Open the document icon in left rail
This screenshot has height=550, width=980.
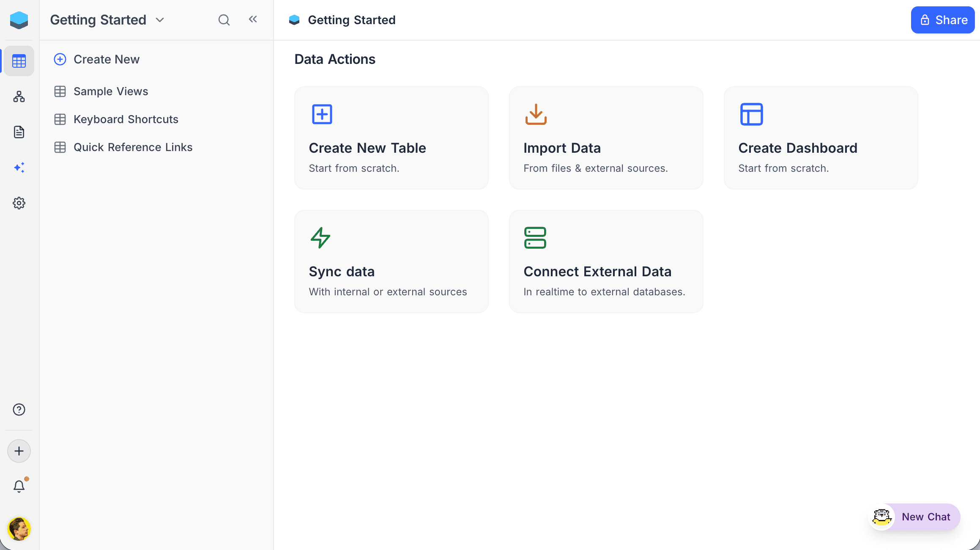click(x=19, y=132)
